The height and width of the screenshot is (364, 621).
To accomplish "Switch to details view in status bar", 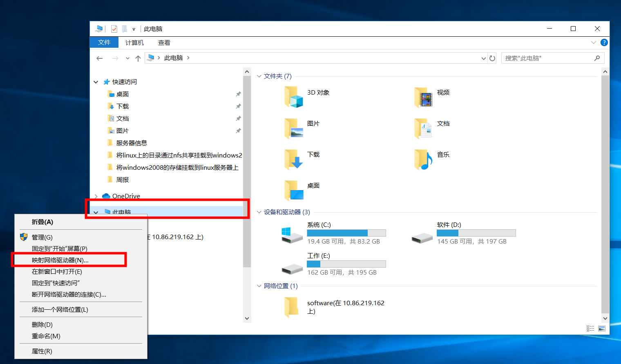I will click(x=590, y=328).
